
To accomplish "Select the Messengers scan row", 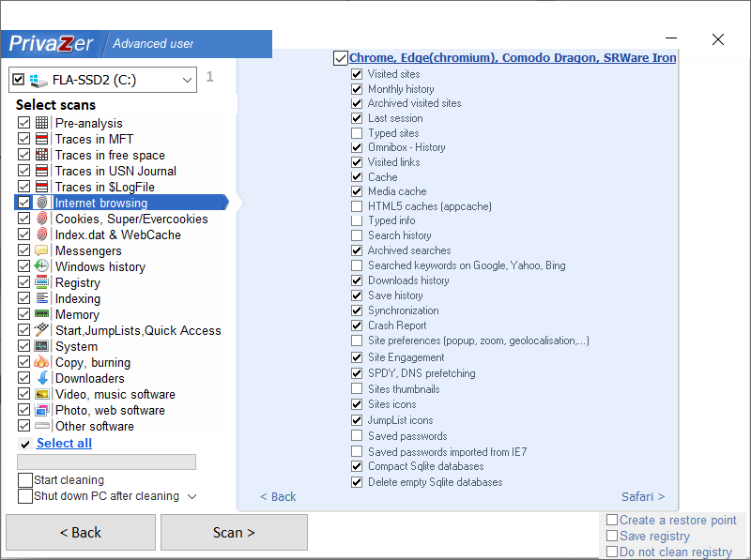I will coord(121,250).
